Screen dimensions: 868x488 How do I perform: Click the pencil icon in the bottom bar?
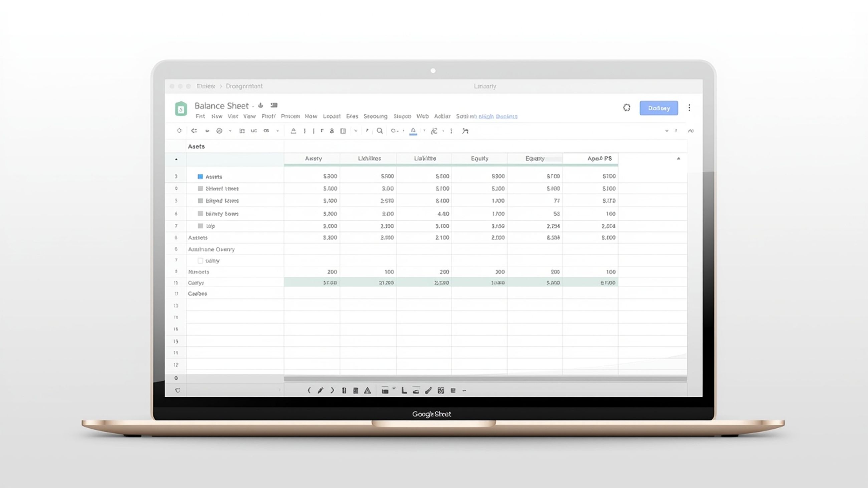point(320,390)
